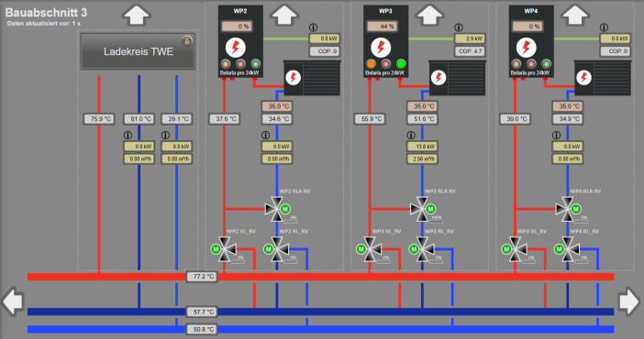Viewport: 644px width, 339px height.
Task: Click the 50.8 °C main line temperature
Action: click(x=202, y=329)
